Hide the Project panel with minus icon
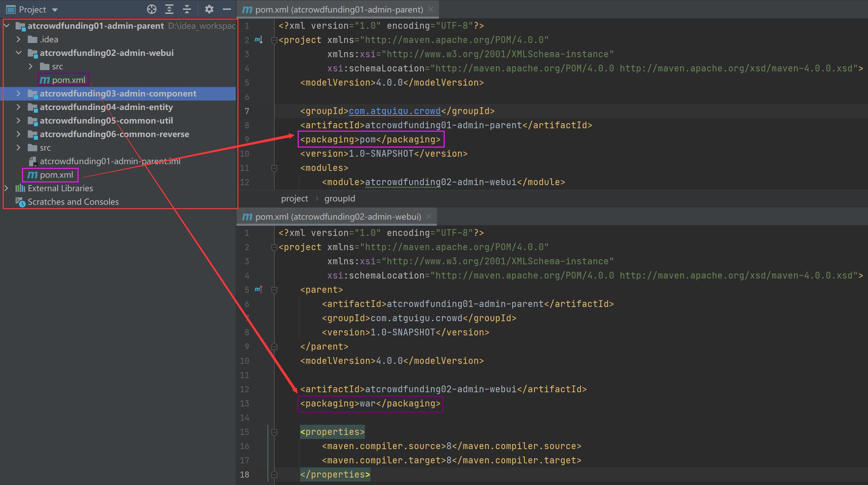 pos(227,9)
